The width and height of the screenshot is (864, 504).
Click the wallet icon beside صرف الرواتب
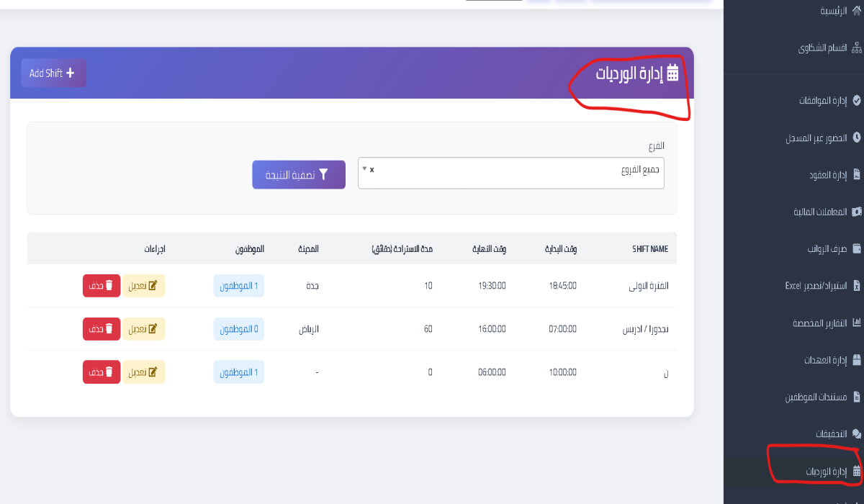[856, 249]
